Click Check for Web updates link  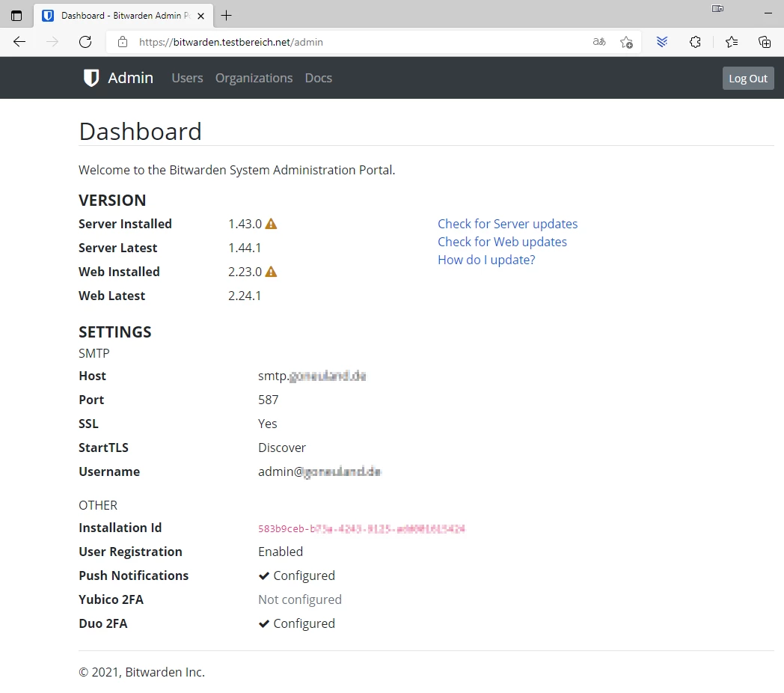click(502, 242)
